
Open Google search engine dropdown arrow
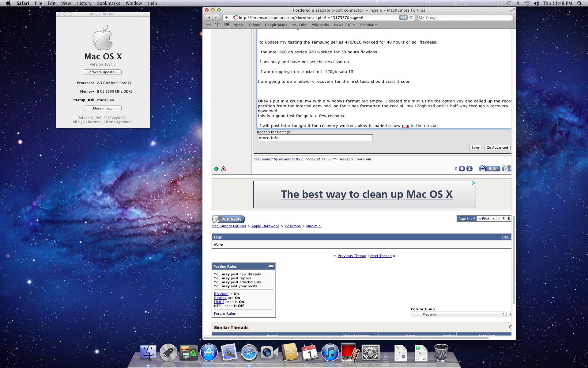point(421,17)
